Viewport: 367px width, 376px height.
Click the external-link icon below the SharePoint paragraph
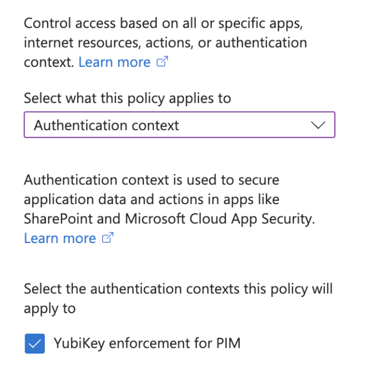pyautogui.click(x=107, y=238)
